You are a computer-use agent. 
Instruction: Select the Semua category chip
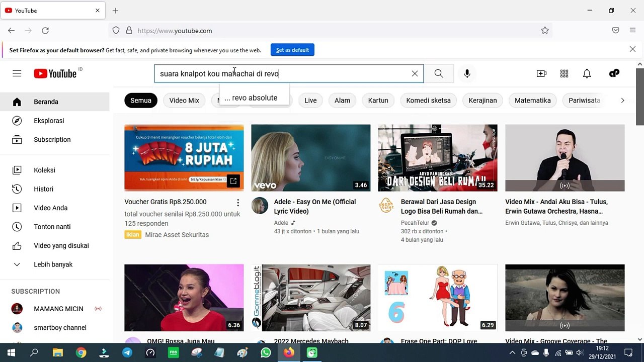coord(141,101)
